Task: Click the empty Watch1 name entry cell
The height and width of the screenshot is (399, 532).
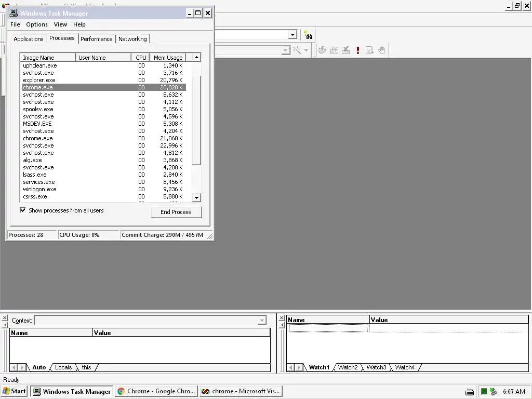Action: click(x=328, y=328)
